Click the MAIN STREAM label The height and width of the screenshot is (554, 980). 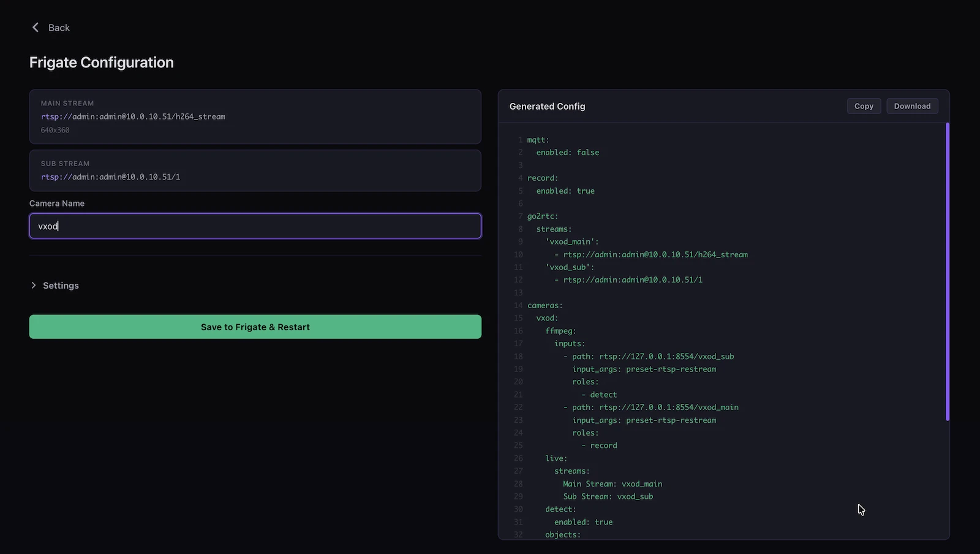coord(67,104)
